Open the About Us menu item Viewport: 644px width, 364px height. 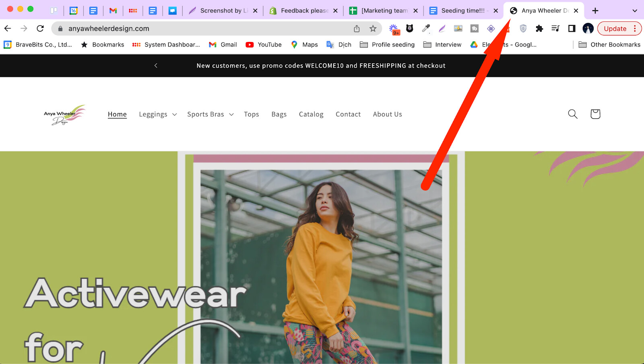(388, 114)
